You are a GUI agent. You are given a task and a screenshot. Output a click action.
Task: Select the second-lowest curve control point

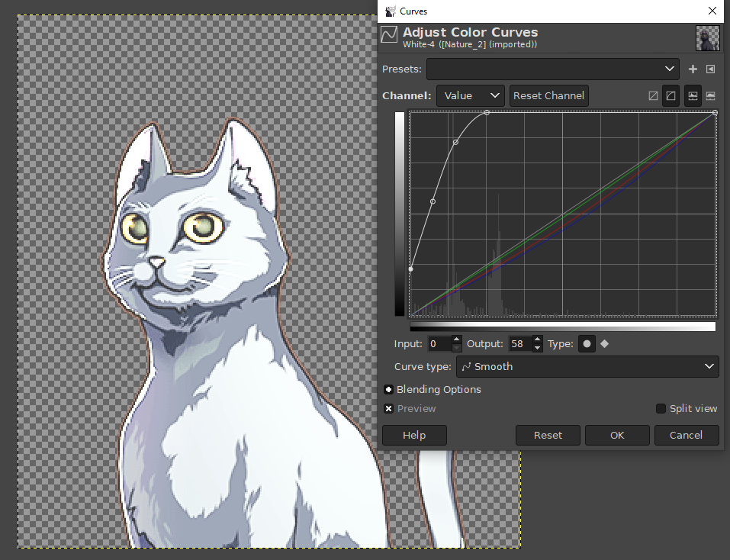point(433,201)
